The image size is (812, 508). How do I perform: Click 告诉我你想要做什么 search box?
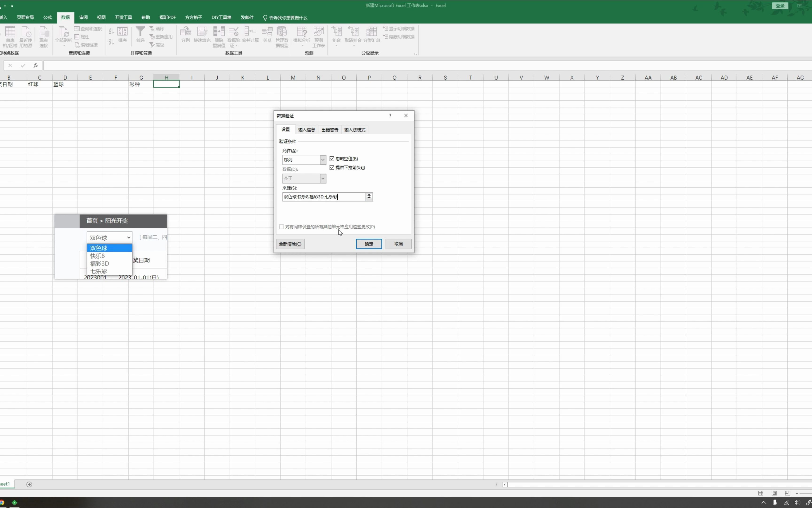(x=285, y=17)
